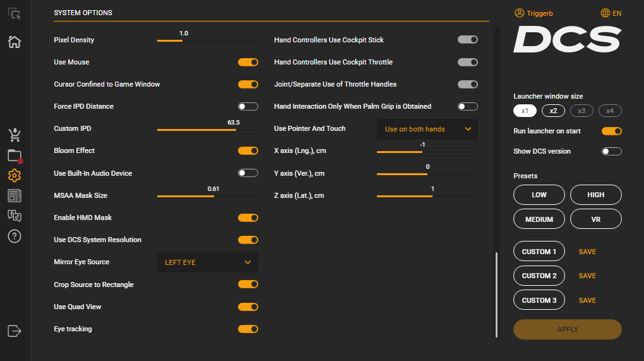Click the selection cursor icon at the sidebar top
Screen dimensions: 644x361
[15, 13]
